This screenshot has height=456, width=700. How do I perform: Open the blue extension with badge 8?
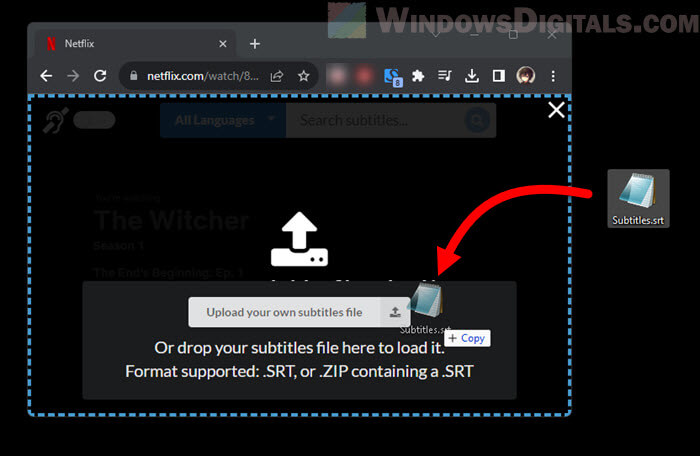[393, 77]
